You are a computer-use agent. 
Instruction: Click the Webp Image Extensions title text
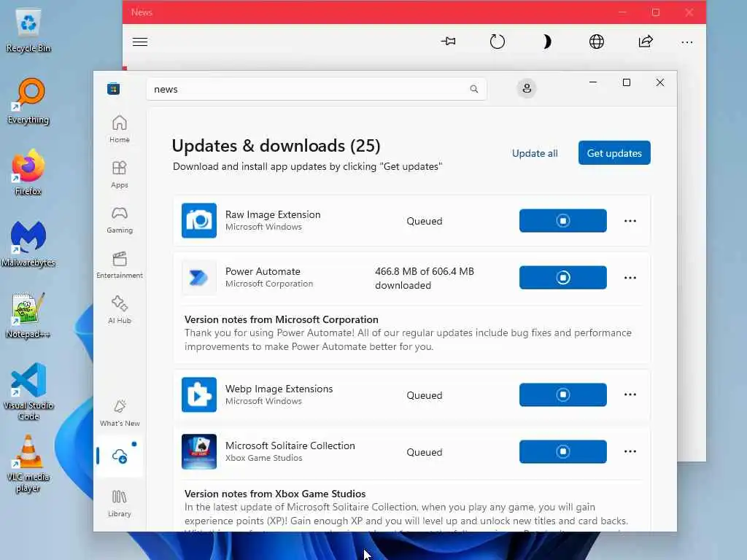click(279, 389)
